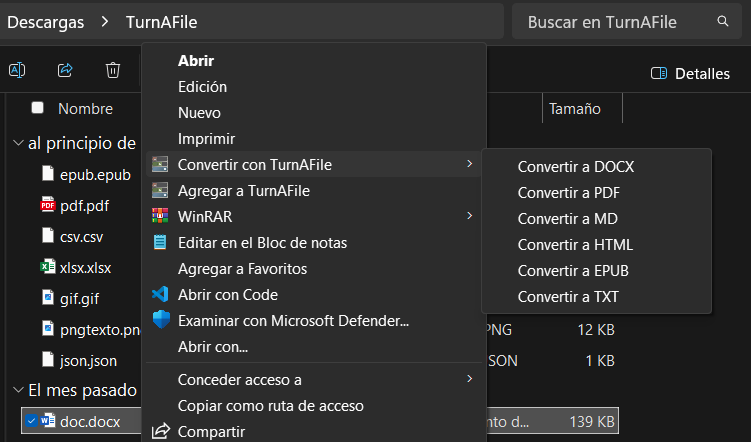Screen dimensions: 751x442
Task: Select the json.json file name
Action: 88,361
